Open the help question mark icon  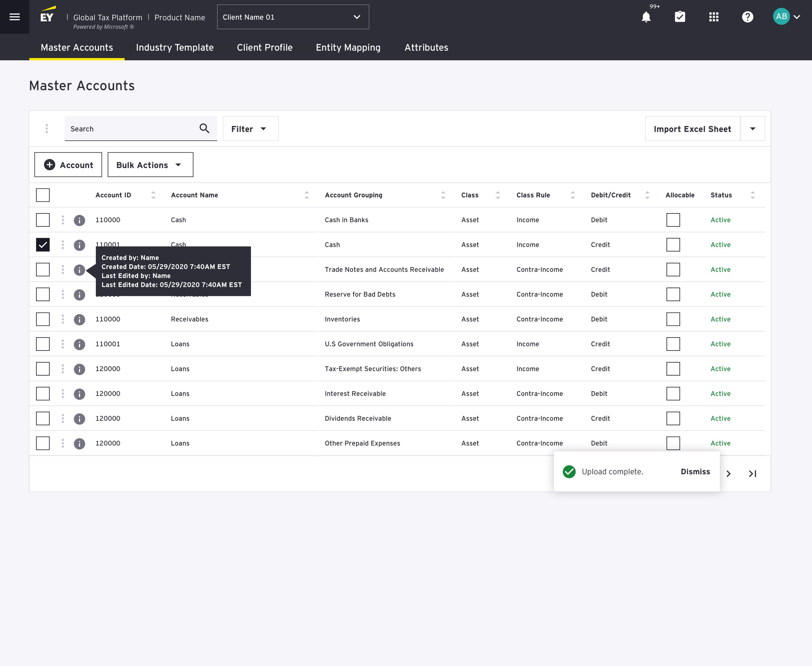[x=747, y=17]
